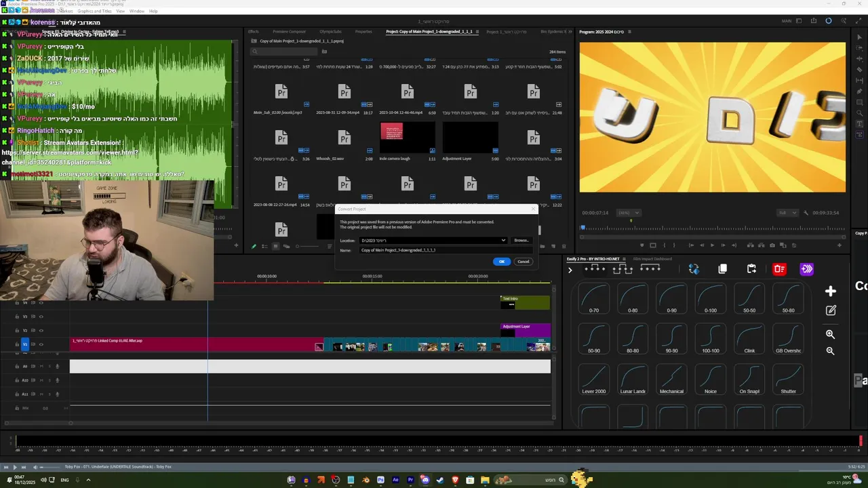
Task: Select the 0-70 ease curve preset
Action: (x=594, y=300)
